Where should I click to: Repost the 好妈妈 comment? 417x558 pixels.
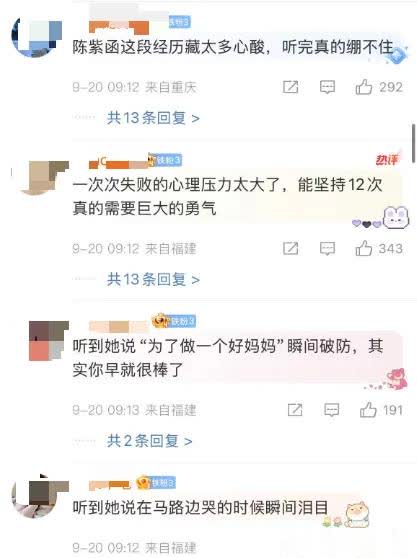point(295,410)
